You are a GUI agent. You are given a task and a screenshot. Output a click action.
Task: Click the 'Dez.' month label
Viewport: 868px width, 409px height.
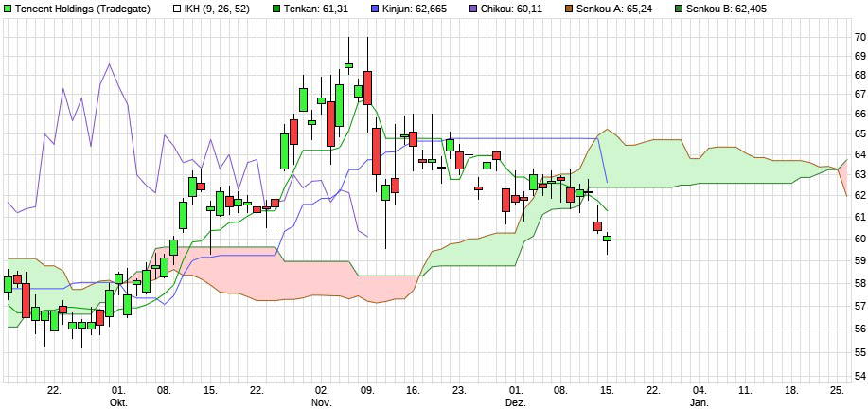tap(516, 402)
